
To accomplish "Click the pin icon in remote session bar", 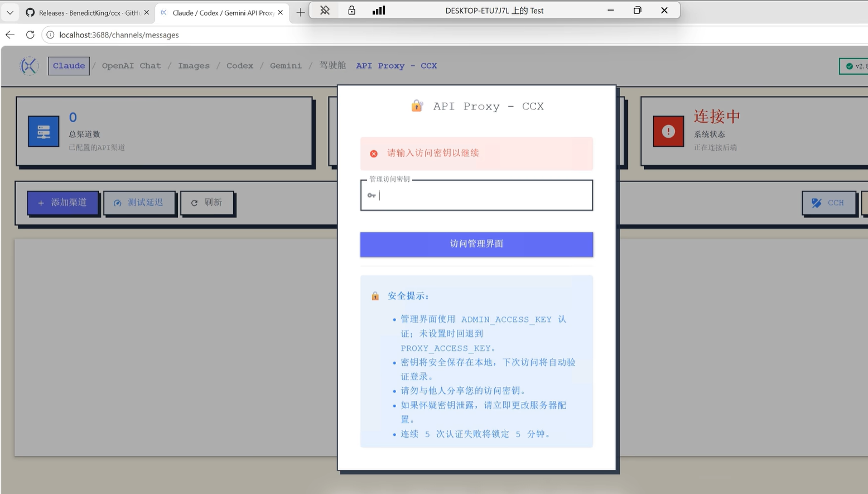I will click(x=325, y=10).
